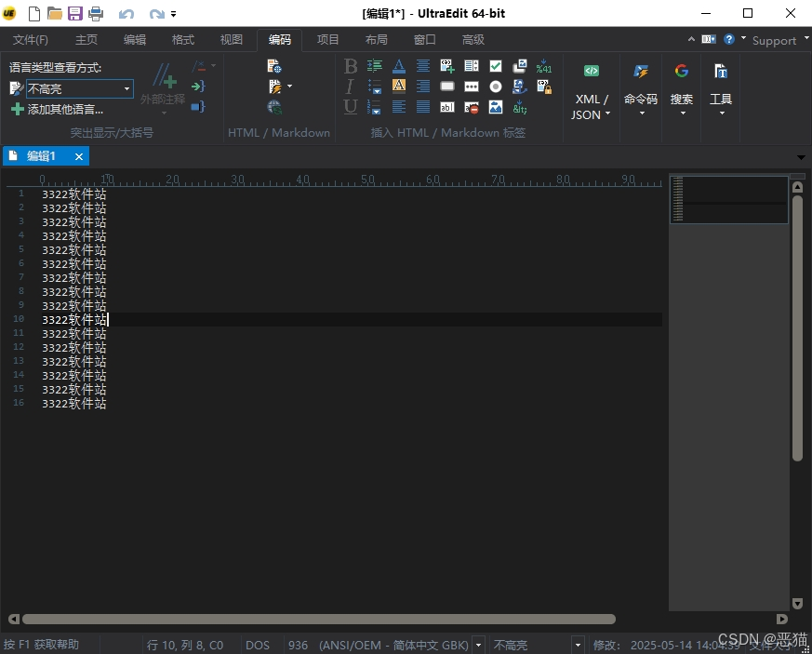Insert HTML checkbox element icon
This screenshot has width=812, height=654.
point(496,66)
